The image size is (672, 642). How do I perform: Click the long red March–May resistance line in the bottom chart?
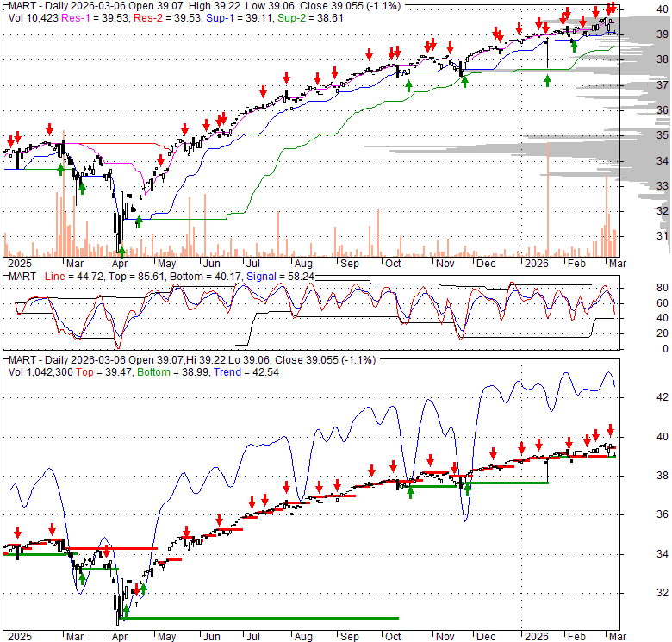pyautogui.click(x=113, y=548)
